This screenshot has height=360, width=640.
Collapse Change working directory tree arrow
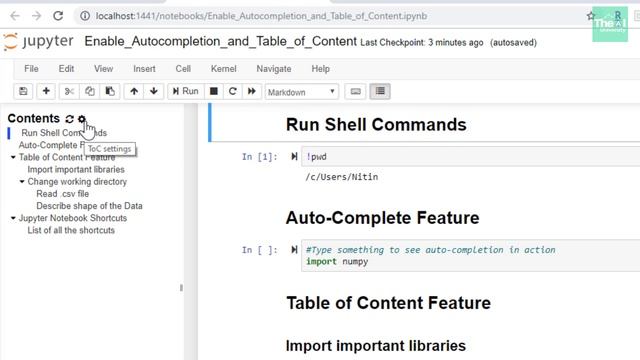click(22, 182)
